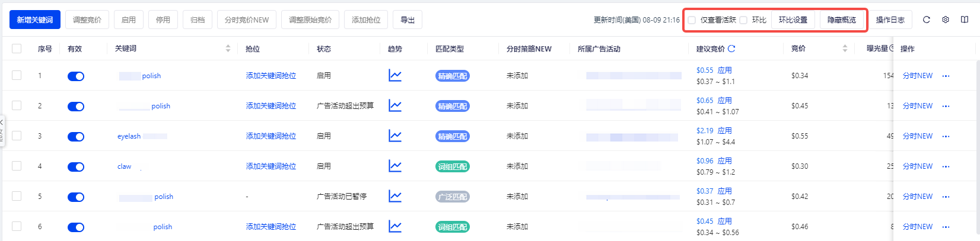Image resolution: width=980 pixels, height=241 pixels.
Task: Click the 归档 toolbar button
Action: tap(198, 20)
